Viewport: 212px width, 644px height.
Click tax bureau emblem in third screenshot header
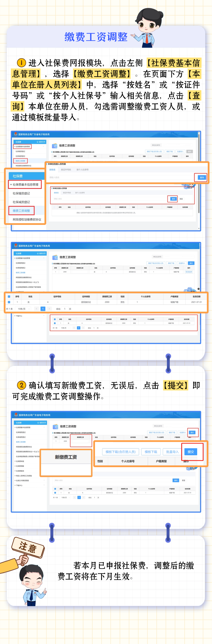tap(16, 415)
